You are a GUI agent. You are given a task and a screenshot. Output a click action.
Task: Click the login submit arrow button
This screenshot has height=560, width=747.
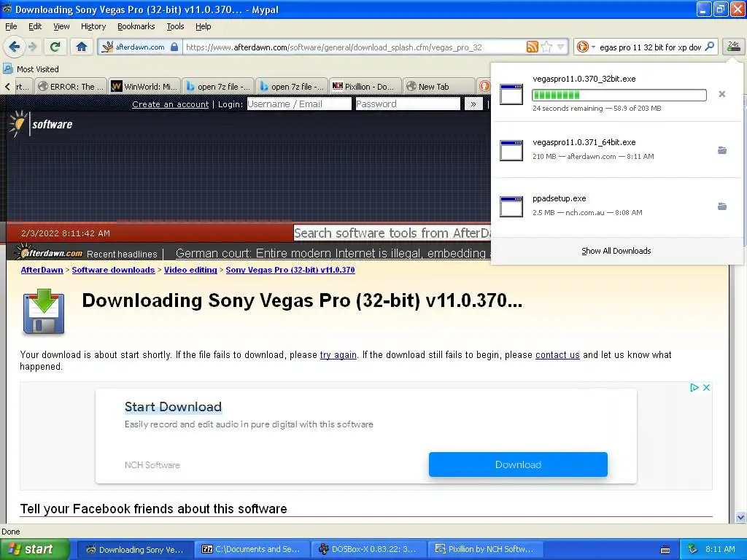pyautogui.click(x=473, y=104)
